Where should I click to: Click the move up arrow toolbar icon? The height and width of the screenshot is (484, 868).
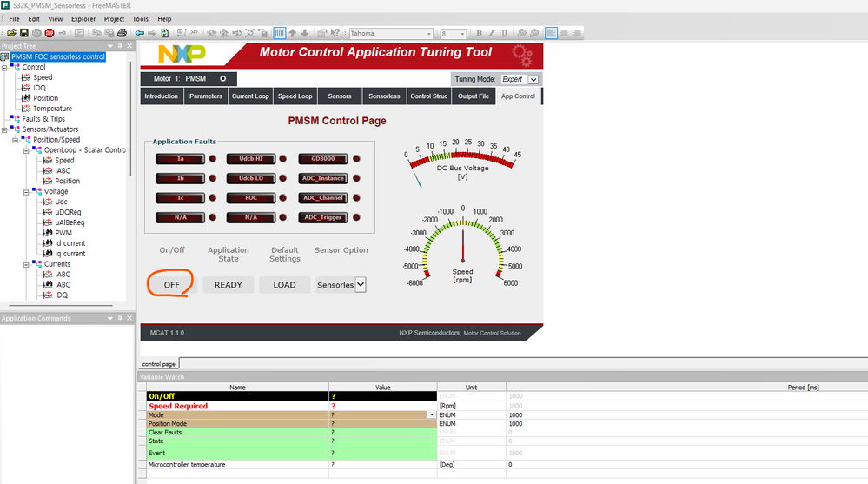292,33
